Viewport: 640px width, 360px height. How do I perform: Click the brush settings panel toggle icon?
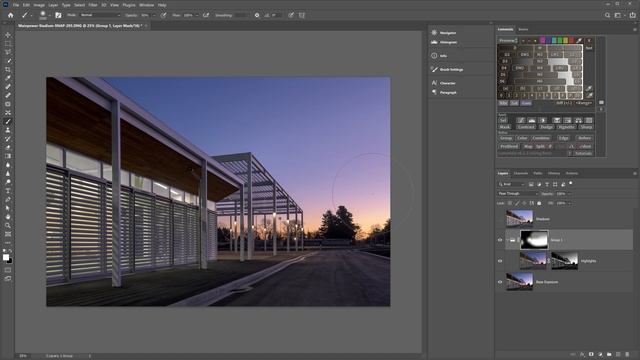(x=58, y=15)
